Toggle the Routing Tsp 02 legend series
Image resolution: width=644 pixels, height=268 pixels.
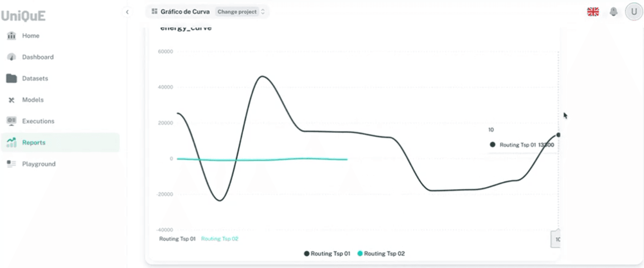pyautogui.click(x=381, y=253)
